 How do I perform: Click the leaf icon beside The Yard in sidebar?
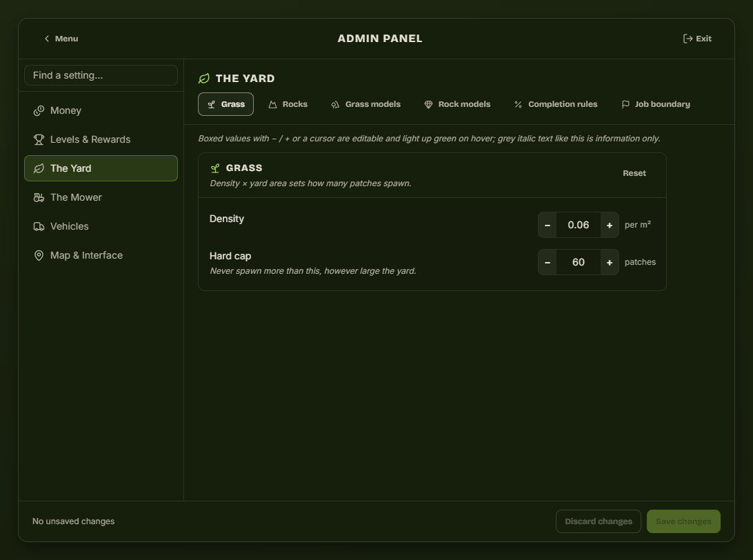click(39, 168)
